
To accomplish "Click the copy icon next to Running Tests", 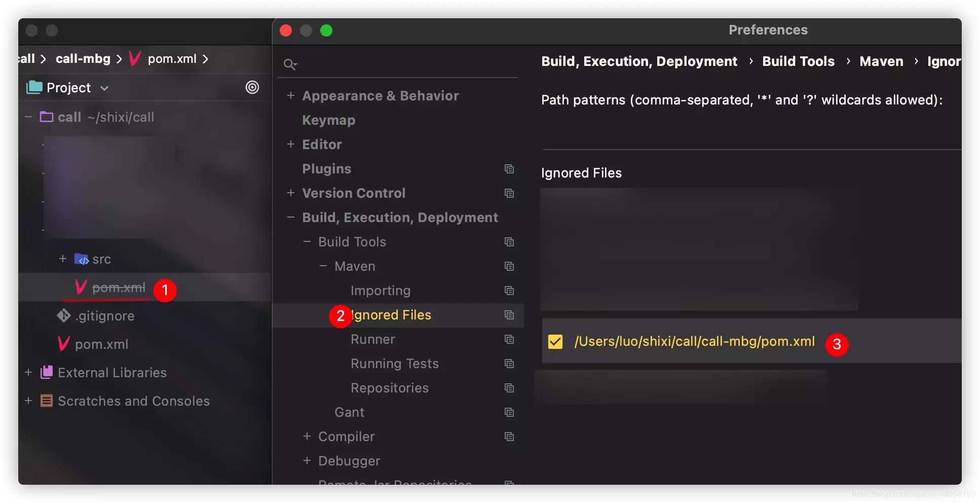I will point(509,364).
